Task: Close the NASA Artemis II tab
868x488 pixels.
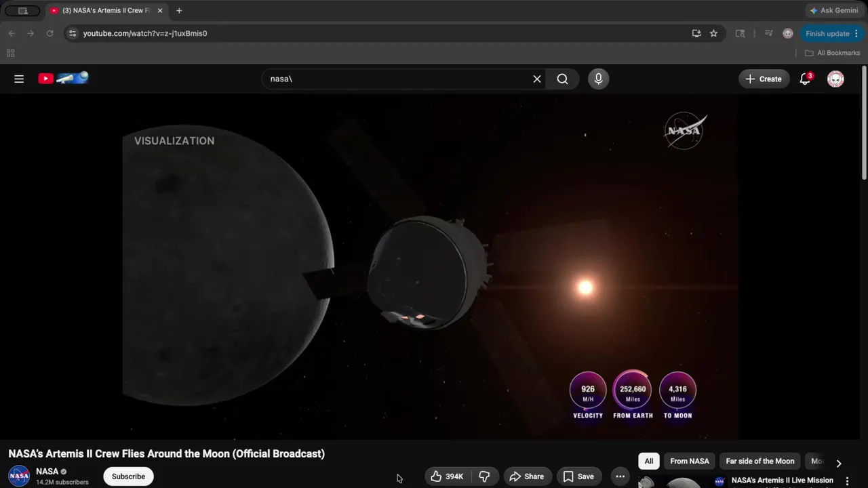Action: click(x=160, y=11)
